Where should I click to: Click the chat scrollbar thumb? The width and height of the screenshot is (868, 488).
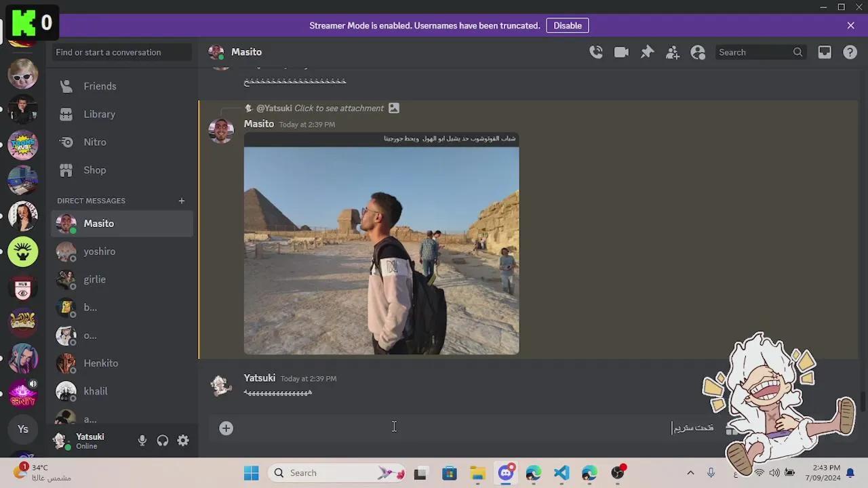pyautogui.click(x=863, y=401)
